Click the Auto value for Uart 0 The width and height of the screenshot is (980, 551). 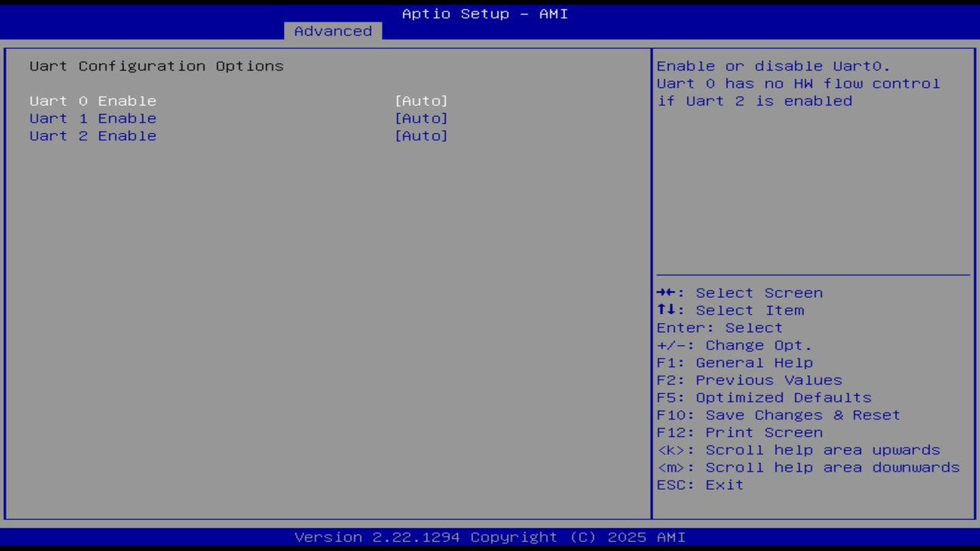click(x=421, y=100)
